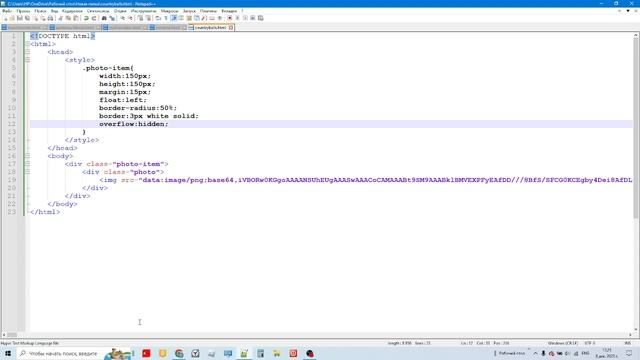640x360 pixels.
Task: Open the notification center icon
Action: coord(629,353)
